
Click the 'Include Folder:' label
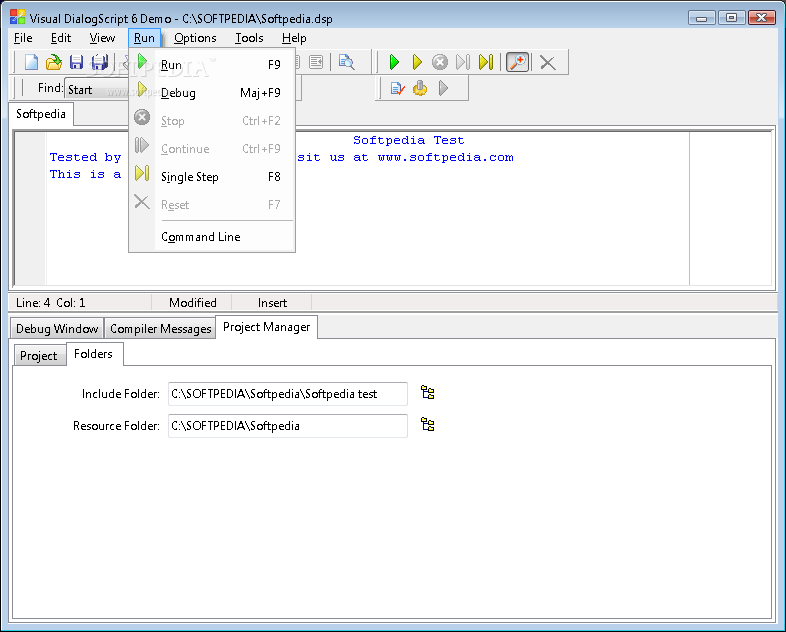point(121,394)
